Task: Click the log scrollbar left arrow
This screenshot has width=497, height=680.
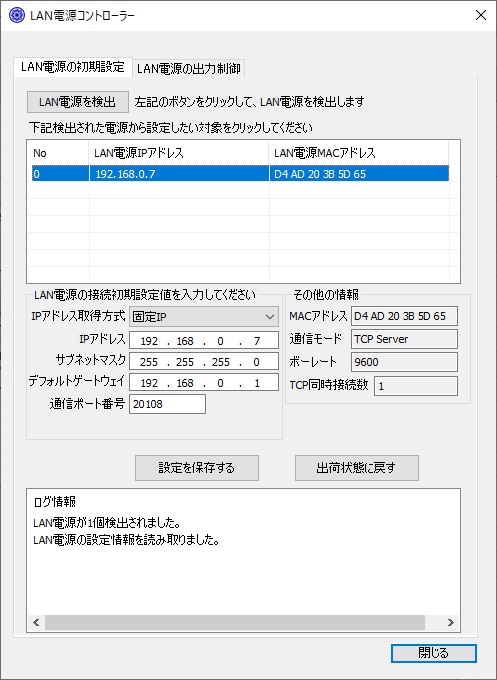Action: coord(36,622)
